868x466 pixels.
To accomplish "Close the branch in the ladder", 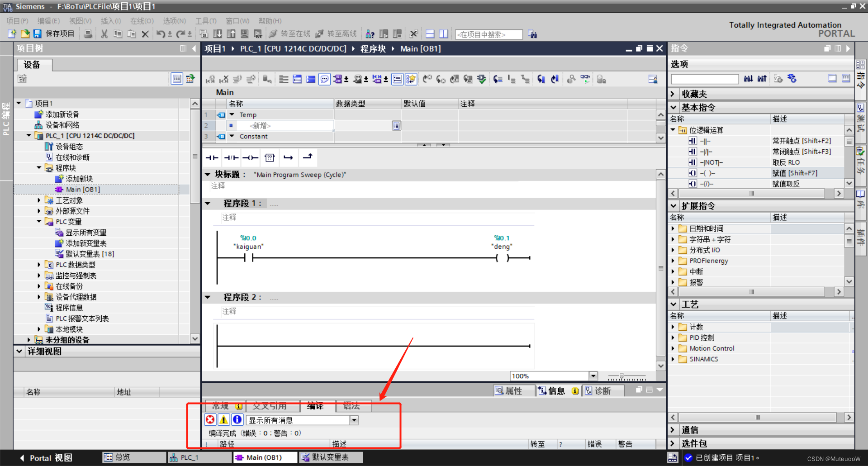I will tap(308, 157).
